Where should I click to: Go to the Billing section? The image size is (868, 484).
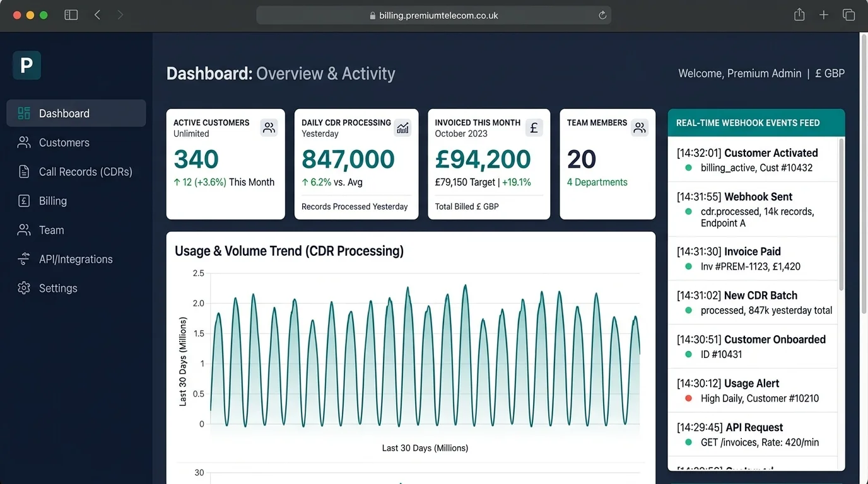[x=52, y=201]
